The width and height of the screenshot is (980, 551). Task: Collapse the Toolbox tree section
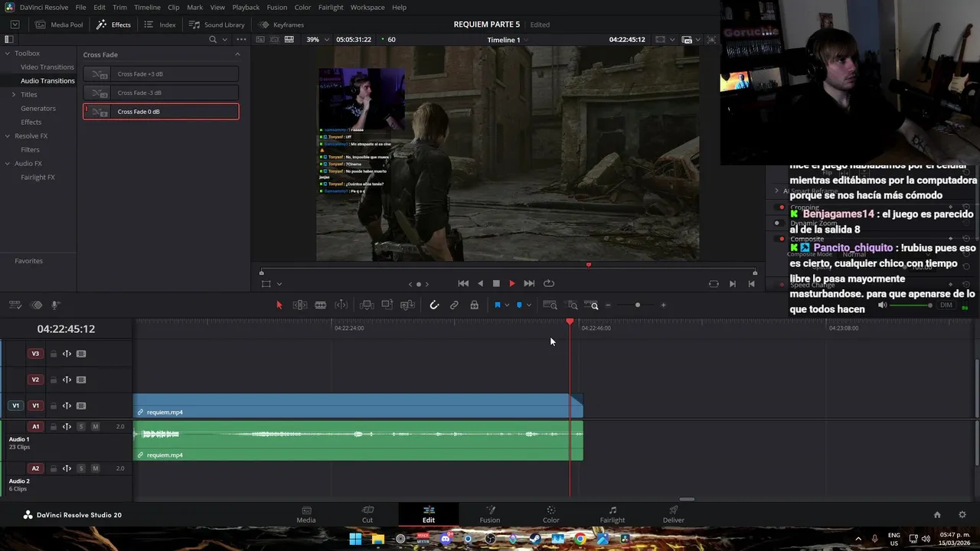coord(7,54)
